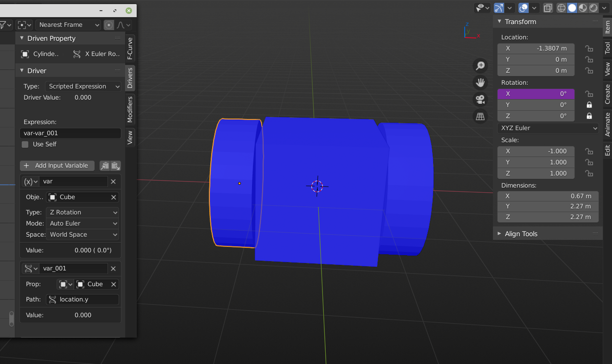Screen dimensions: 612x364
Task: Switch perspective/orthographic grid icon
Action: click(480, 116)
